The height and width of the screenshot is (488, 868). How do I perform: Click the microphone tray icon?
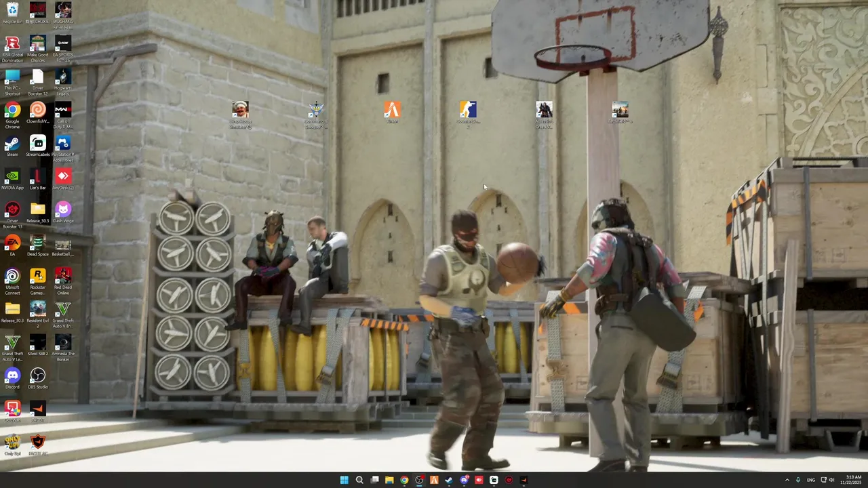[798, 480]
